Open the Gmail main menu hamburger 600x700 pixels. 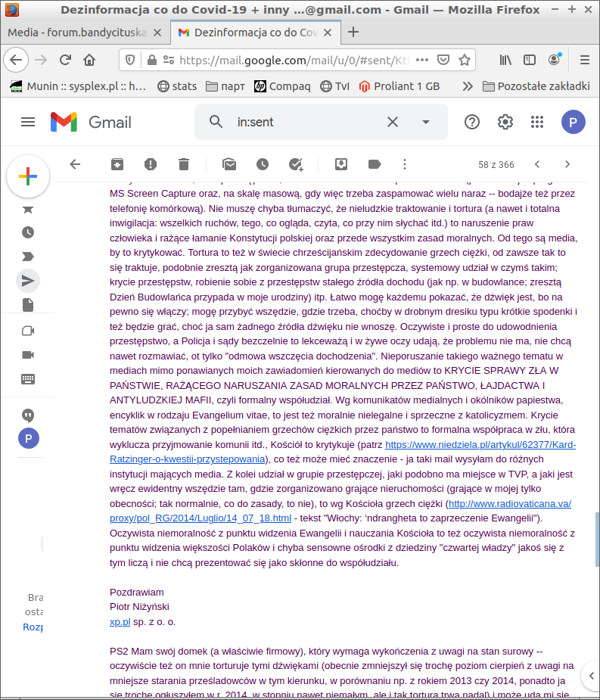(x=28, y=122)
